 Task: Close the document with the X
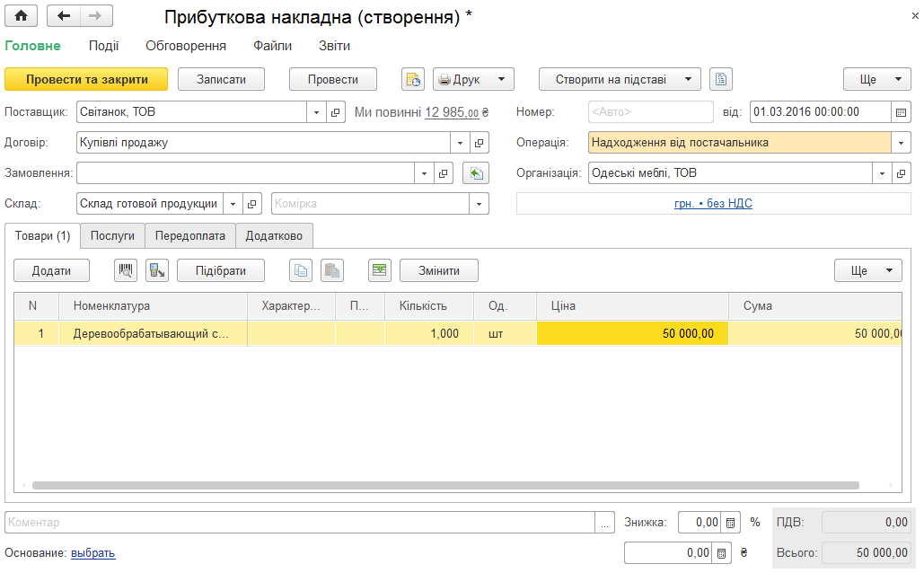tap(915, 16)
